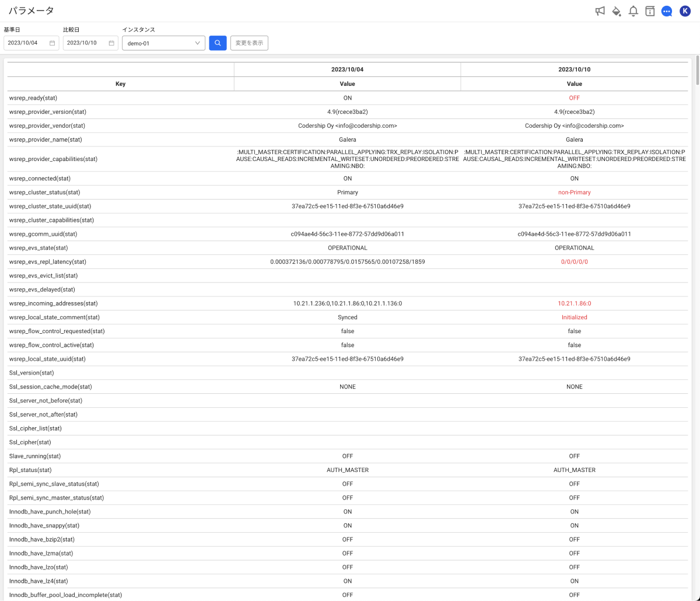Select wsrep_cluster_state_uuid(stat) key
Screen dimensions: 700x601
click(50, 207)
